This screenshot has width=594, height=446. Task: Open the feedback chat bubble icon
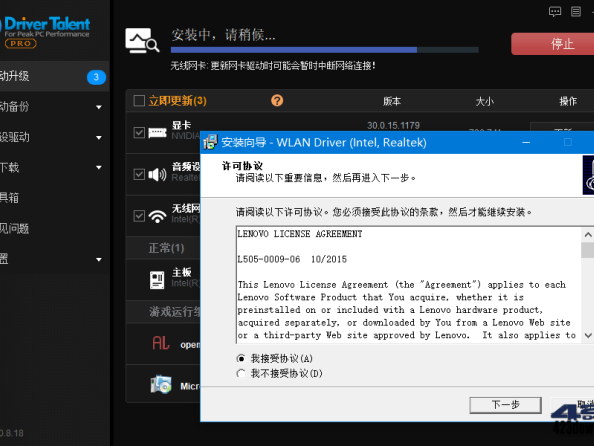tap(555, 12)
